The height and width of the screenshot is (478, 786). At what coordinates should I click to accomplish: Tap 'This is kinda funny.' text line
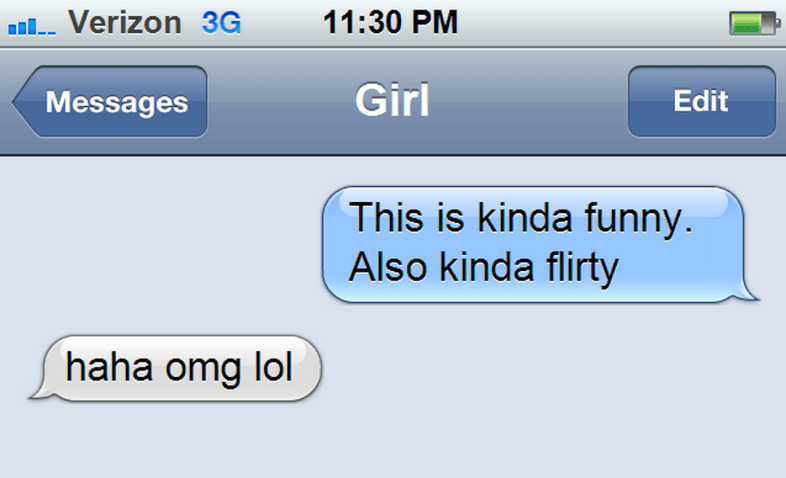520,218
